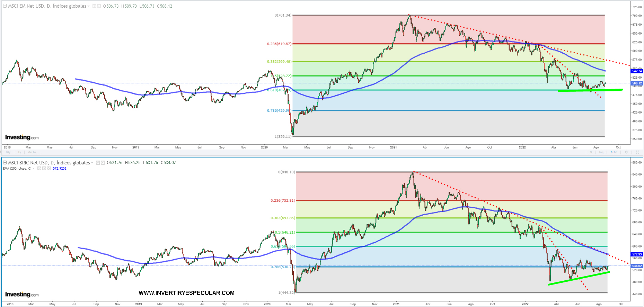Click the Go to... date button
Viewport: 644px width, 307px height.
click(33, 152)
